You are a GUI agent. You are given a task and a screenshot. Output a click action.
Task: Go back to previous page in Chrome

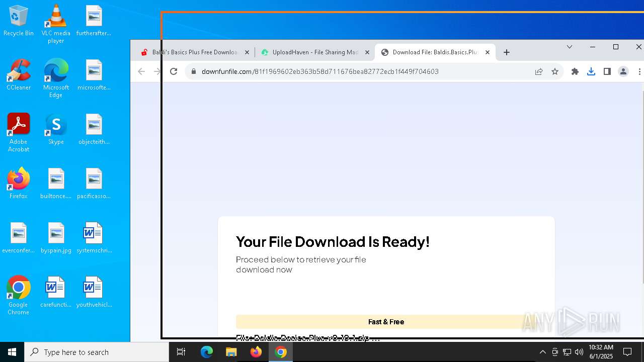[141, 71]
